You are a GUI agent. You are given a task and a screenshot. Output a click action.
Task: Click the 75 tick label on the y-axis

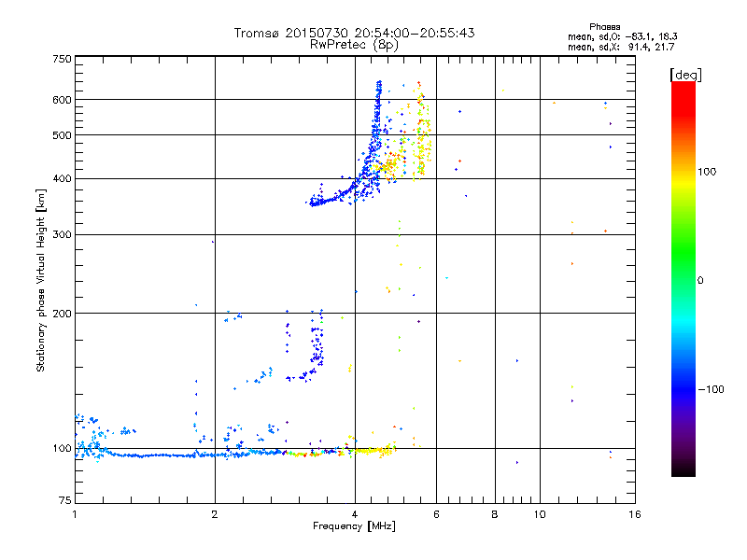pos(64,503)
